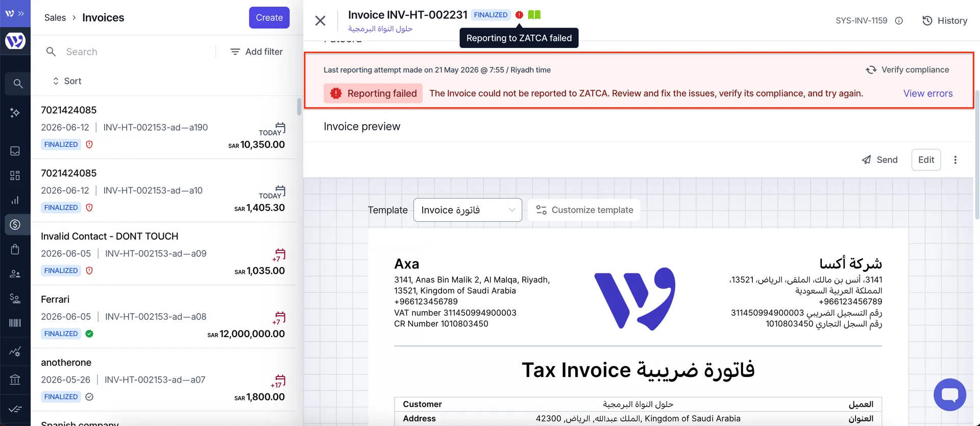Viewport: 980px width, 426px height.
Task: Click red shield status icon on a09 invoice
Action: point(89,271)
